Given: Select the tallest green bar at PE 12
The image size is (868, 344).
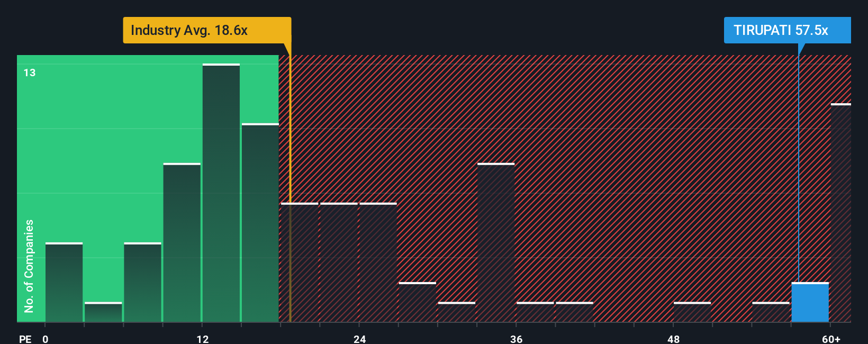Looking at the screenshot, I should tap(221, 193).
